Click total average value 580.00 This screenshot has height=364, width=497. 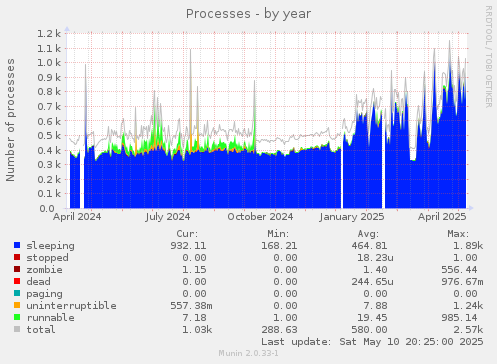pyautogui.click(x=369, y=330)
